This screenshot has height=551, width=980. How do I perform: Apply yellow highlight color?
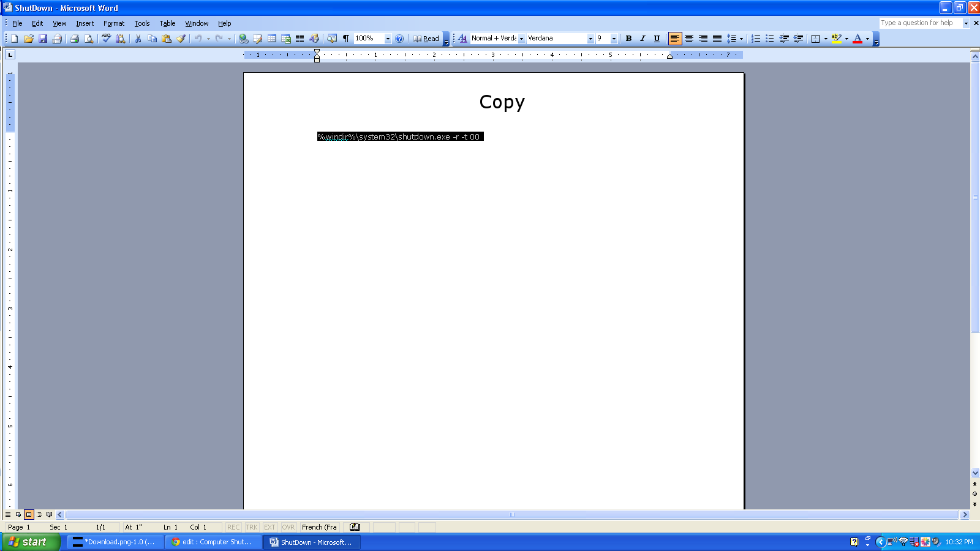[836, 39]
